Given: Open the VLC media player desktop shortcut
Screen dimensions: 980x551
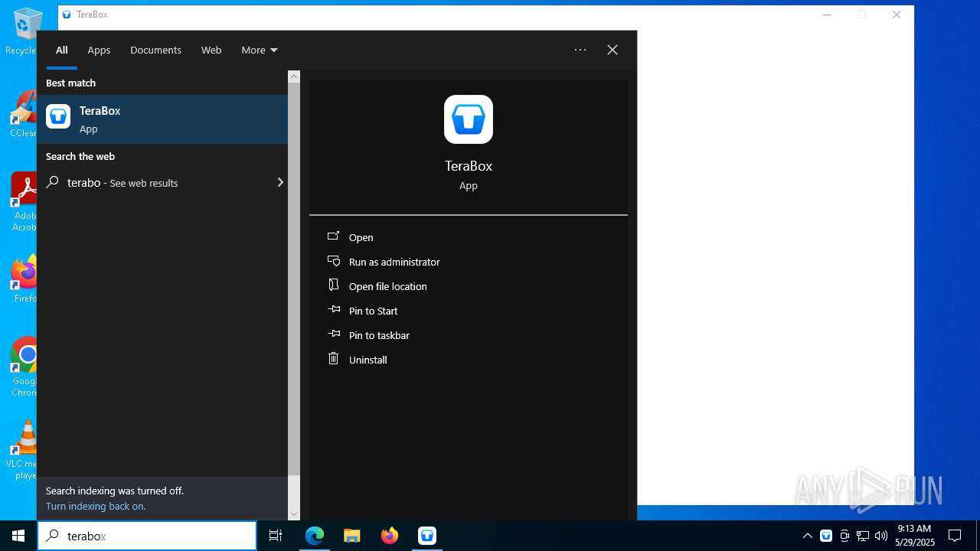Looking at the screenshot, I should click(x=25, y=450).
